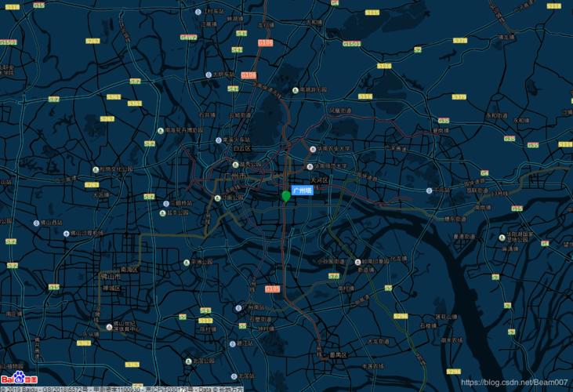Click the 广州市 city name label
573x392 pixels.
(235, 176)
